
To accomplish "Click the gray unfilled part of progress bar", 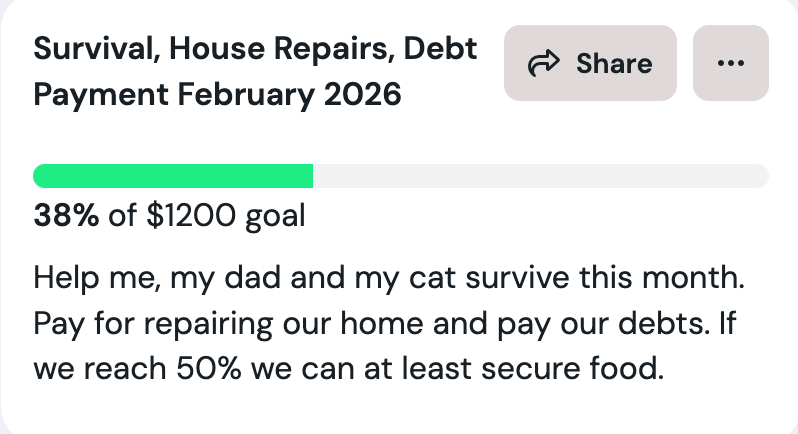I will [540, 176].
